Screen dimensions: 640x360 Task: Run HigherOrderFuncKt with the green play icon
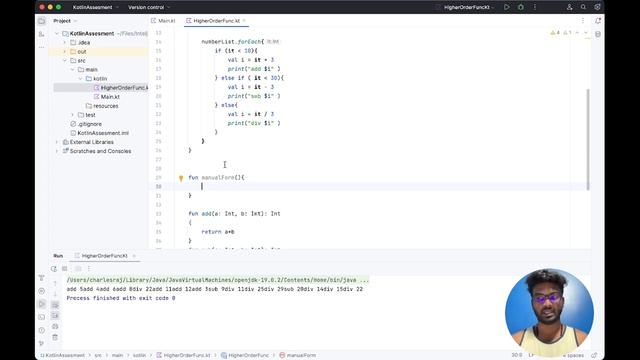point(507,7)
